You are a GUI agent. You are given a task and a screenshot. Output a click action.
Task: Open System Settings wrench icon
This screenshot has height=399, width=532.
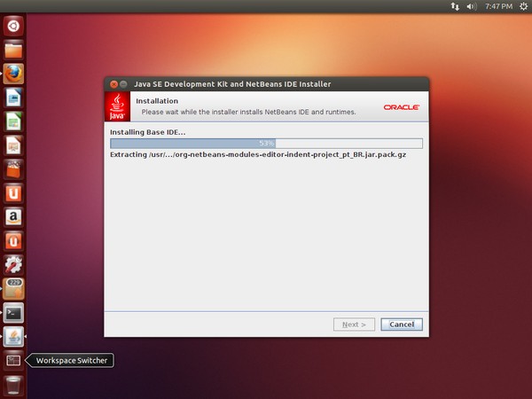point(13,265)
